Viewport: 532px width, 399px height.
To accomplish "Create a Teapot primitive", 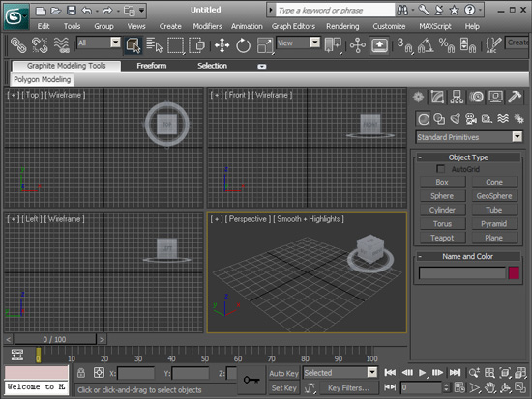I will point(442,238).
